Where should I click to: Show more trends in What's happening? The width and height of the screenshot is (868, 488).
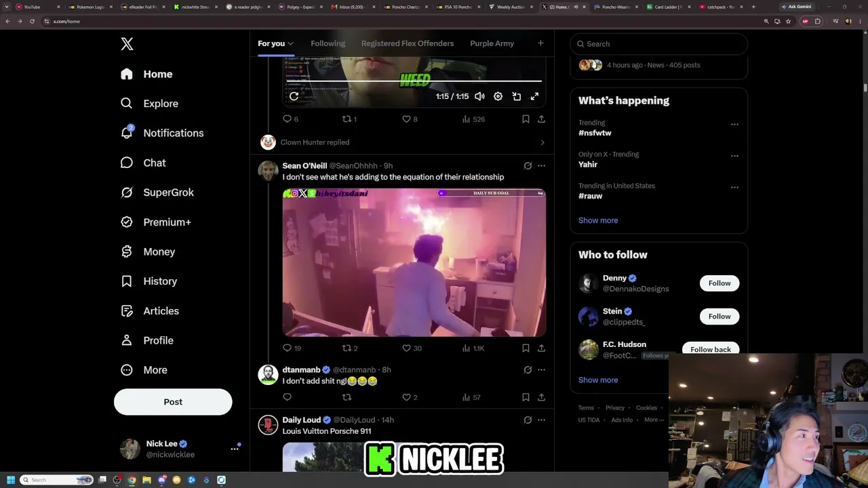click(598, 220)
